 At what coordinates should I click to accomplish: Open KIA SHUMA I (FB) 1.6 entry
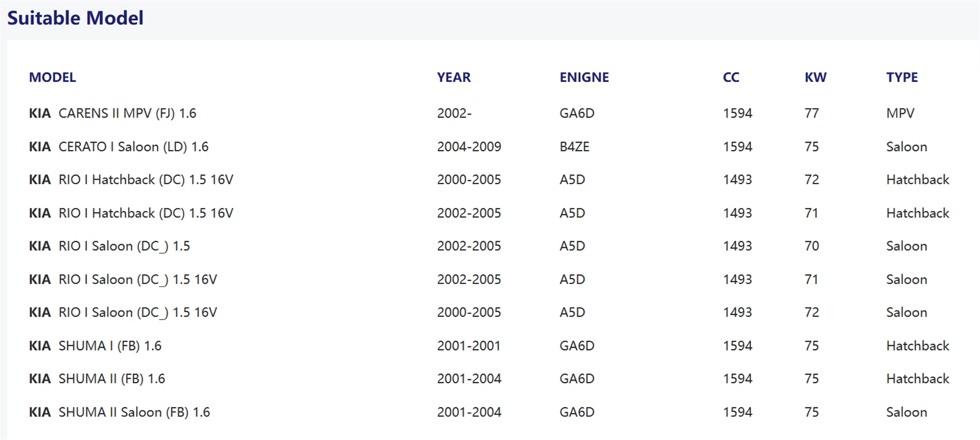[96, 346]
